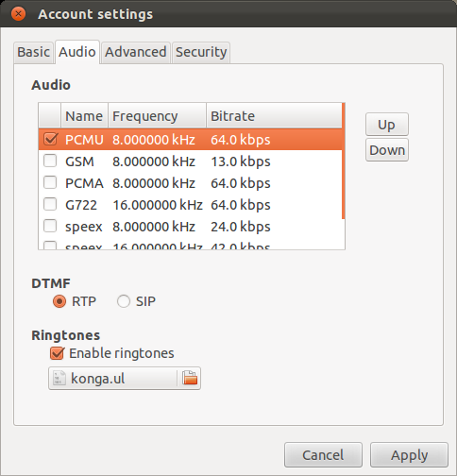The width and height of the screenshot is (457, 476).
Task: Sort codecs by Frequency column header
Action: pyautogui.click(x=157, y=116)
